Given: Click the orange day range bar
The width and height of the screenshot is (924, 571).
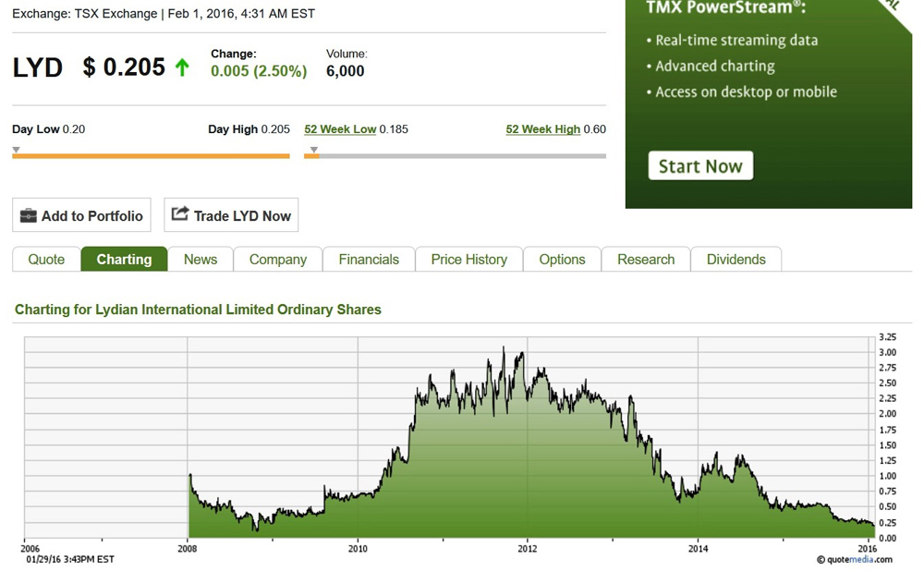Looking at the screenshot, I should coord(151,156).
